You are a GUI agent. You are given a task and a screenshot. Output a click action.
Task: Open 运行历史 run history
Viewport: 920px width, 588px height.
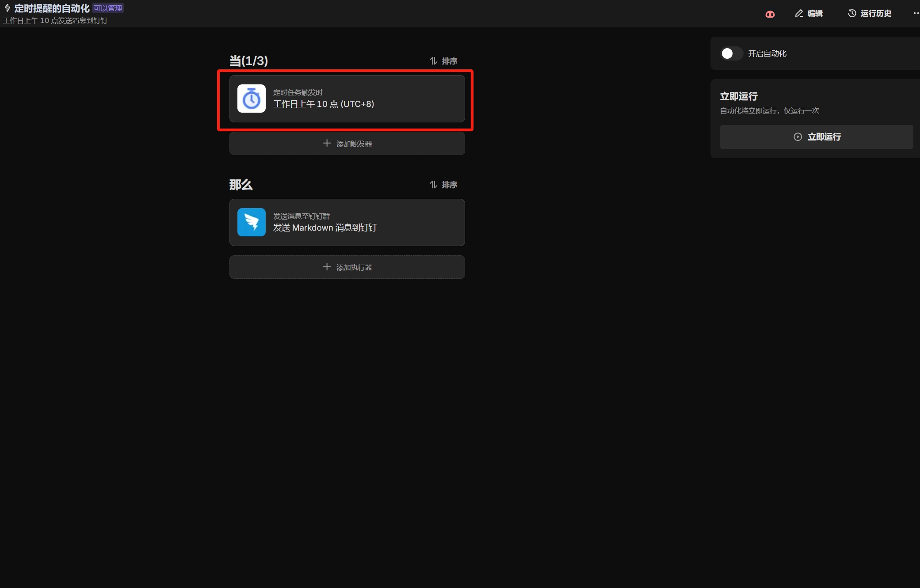pyautogui.click(x=870, y=13)
